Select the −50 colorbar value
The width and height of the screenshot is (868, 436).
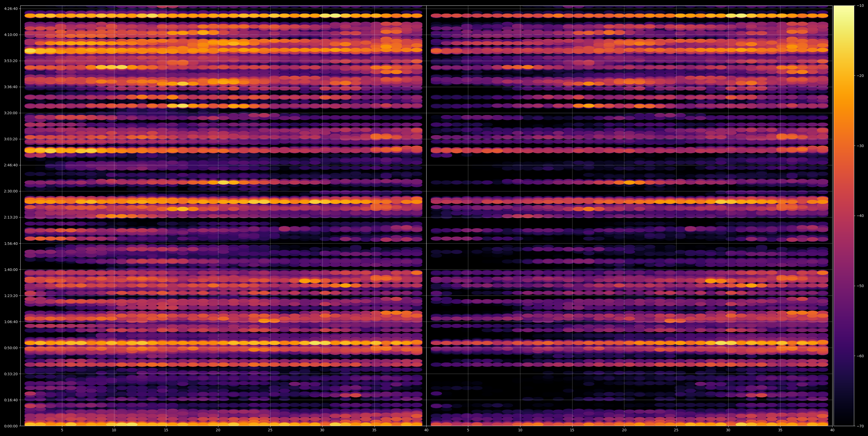click(860, 286)
